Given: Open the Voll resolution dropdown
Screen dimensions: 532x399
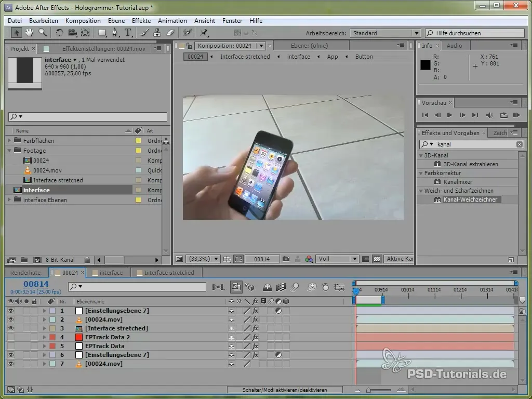Looking at the screenshot, I should tap(337, 259).
